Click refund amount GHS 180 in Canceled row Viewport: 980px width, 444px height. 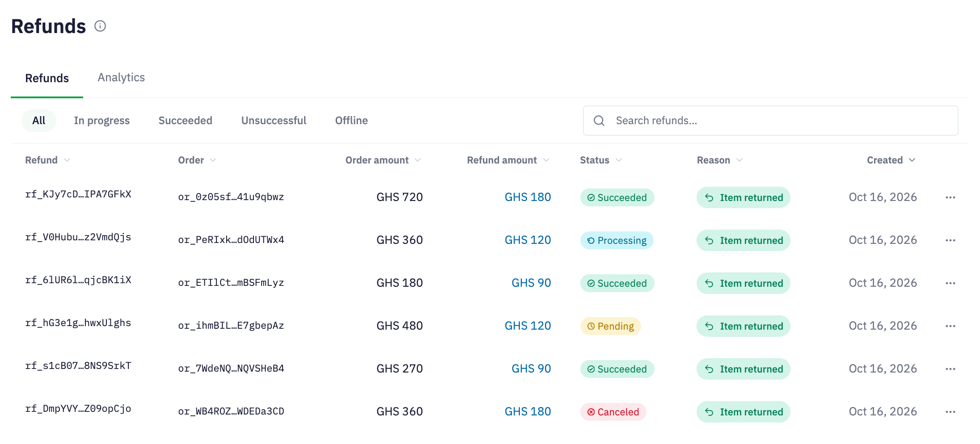pos(528,411)
